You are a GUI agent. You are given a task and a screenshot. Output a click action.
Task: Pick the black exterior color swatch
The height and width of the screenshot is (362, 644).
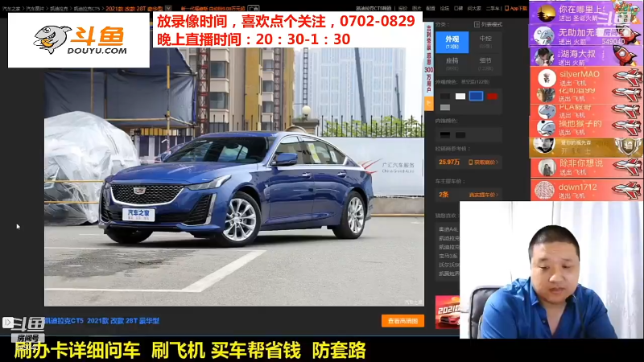pos(445,97)
